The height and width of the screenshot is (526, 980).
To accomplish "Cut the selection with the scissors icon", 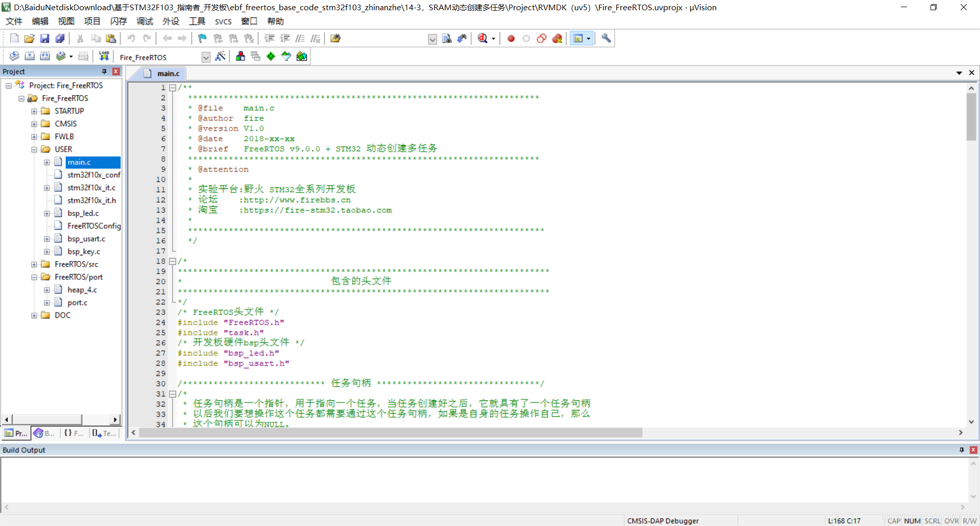I will point(80,38).
